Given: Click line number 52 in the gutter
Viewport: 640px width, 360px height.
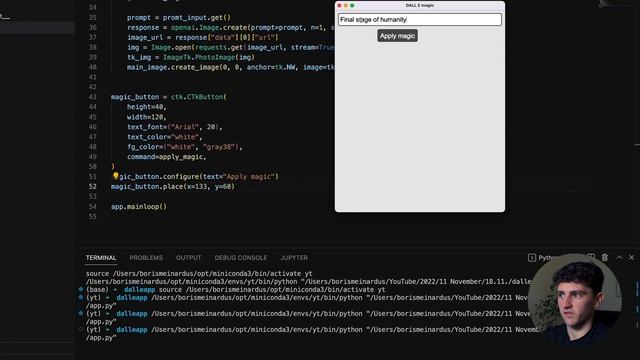Looking at the screenshot, I should (x=93, y=187).
